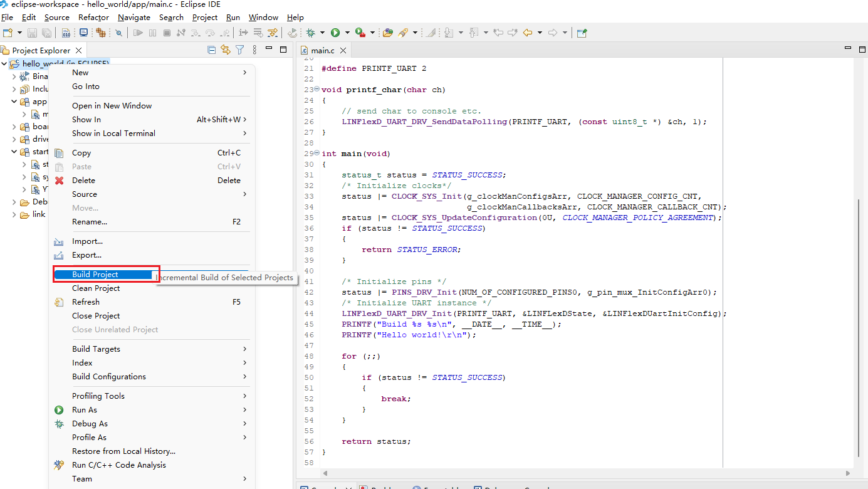The height and width of the screenshot is (489, 868).
Task: Click the binary build 010 toolbar icon
Action: (x=66, y=33)
